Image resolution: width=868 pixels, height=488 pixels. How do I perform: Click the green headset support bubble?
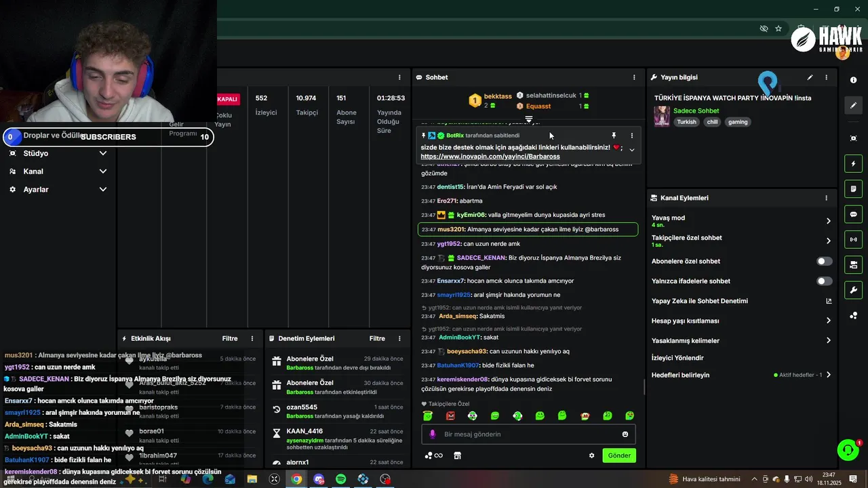pos(848,449)
